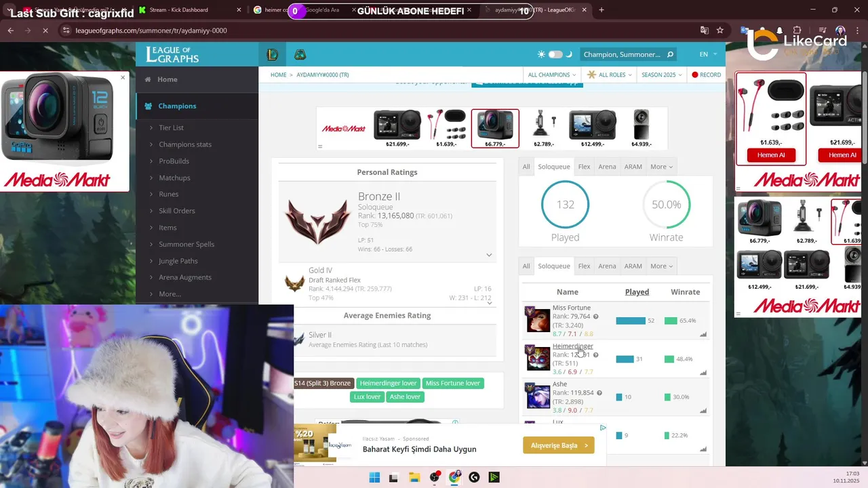Select the Flex tab above the Played circle
Image resolution: width=868 pixels, height=488 pixels.
[584, 167]
